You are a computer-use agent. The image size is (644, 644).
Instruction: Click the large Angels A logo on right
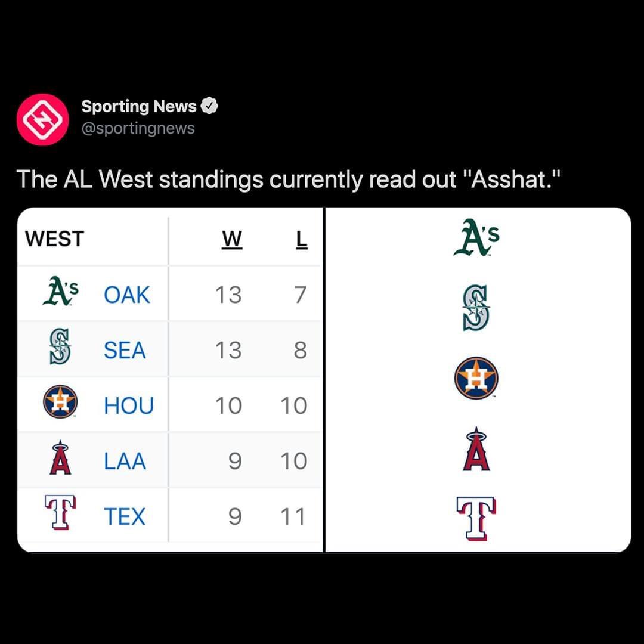[476, 448]
